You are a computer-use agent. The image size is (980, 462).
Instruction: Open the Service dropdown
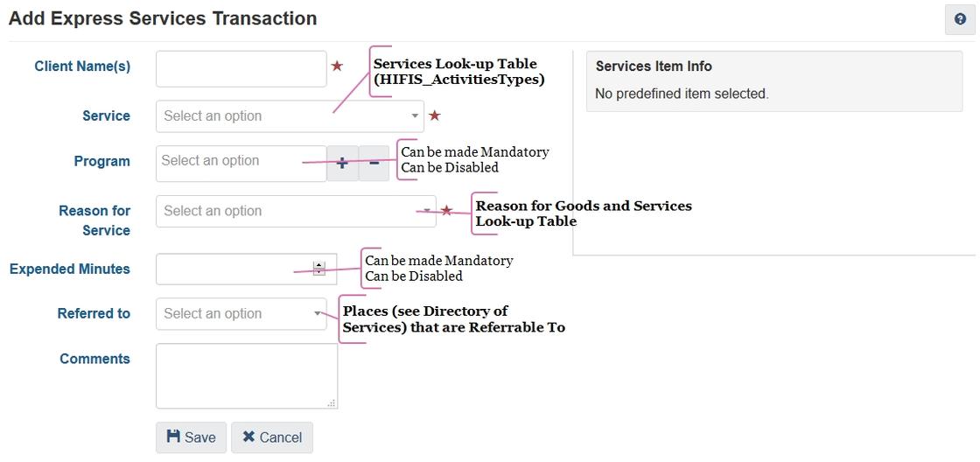coord(289,116)
